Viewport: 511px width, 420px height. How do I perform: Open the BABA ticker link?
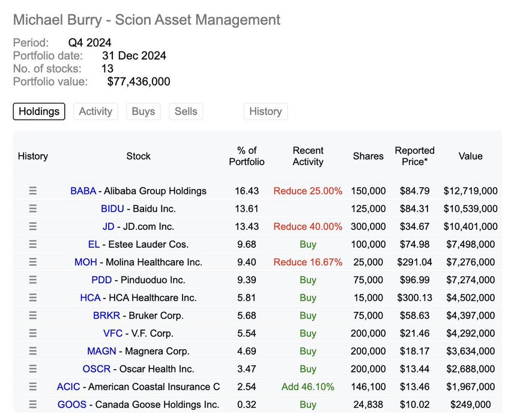[83, 191]
